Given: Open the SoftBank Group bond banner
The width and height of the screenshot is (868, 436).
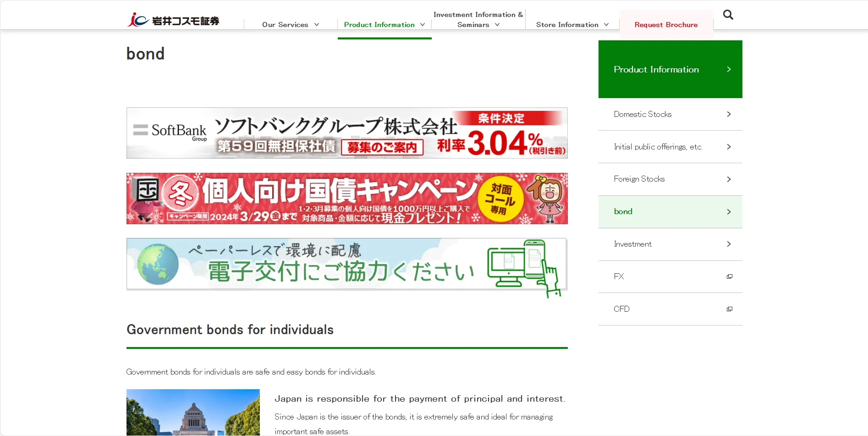Looking at the screenshot, I should pos(347,133).
